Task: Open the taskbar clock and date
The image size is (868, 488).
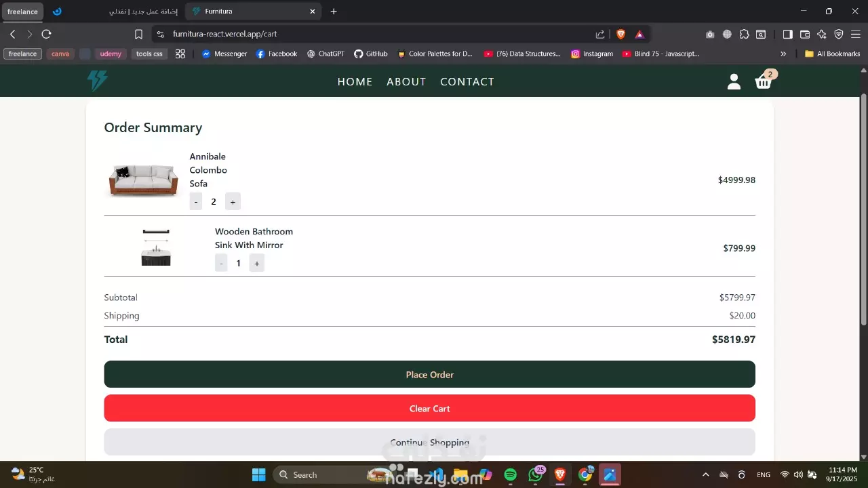Action: point(843,474)
